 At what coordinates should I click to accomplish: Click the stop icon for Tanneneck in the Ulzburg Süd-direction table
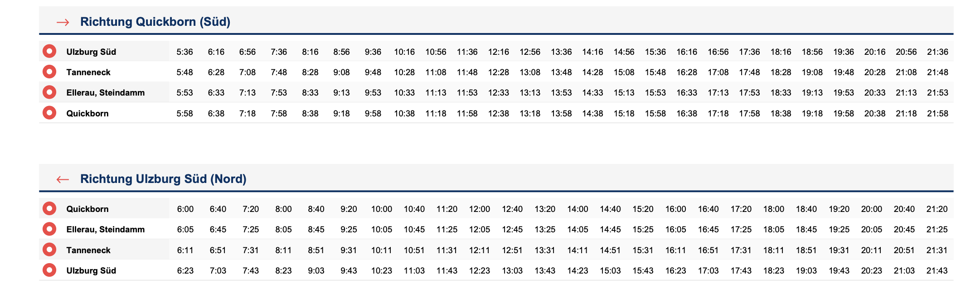click(x=49, y=250)
